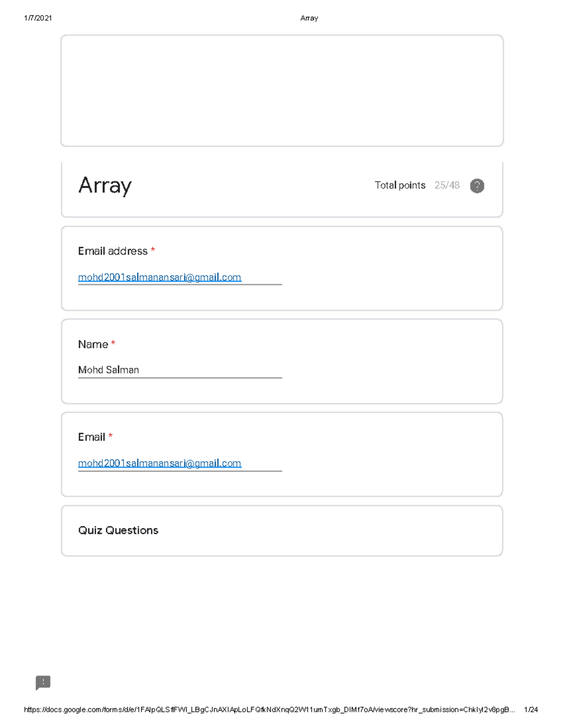Open the email link under the "Email" question
563x728 pixels.
tap(160, 464)
